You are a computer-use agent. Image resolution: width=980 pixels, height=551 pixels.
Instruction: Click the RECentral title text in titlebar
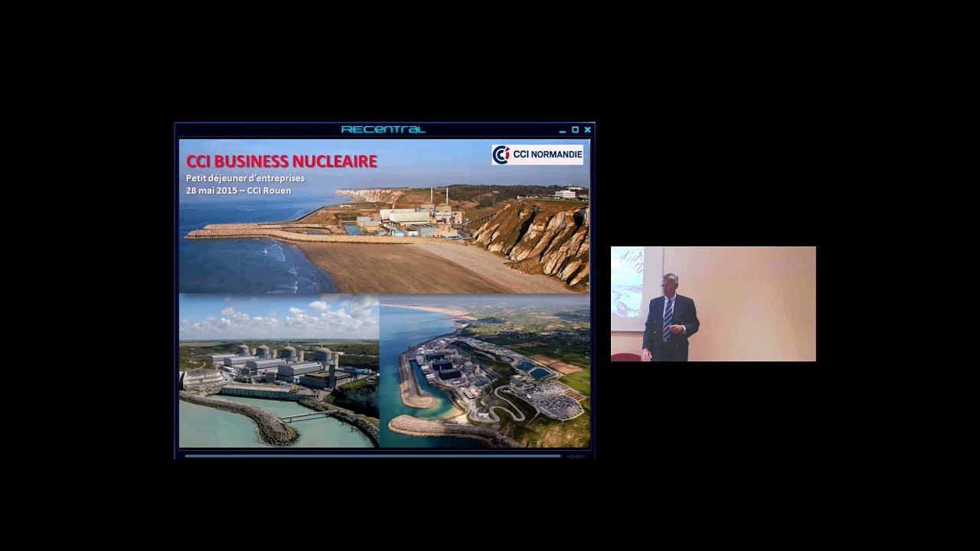383,129
